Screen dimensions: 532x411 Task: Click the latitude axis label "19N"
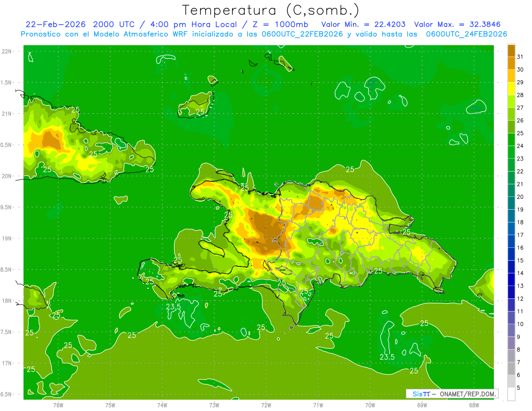click(6, 239)
